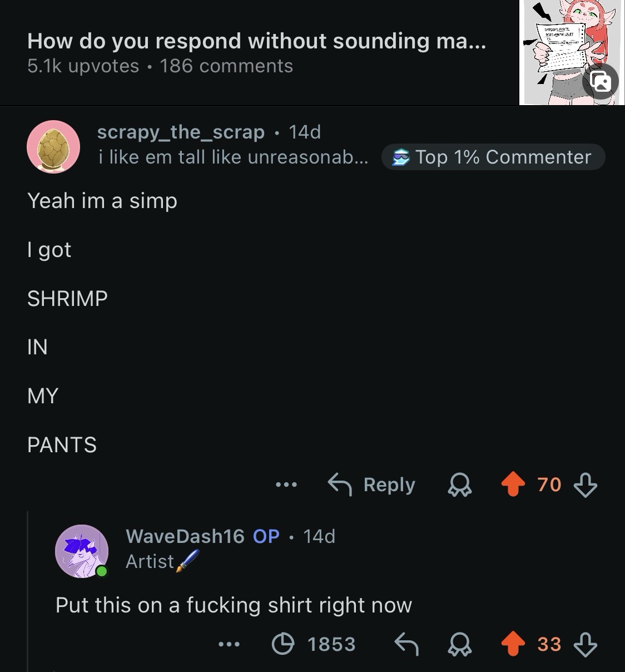Image resolution: width=625 pixels, height=672 pixels.
Task: Downvote scrapy_the_scrap's comment
Action: click(x=585, y=485)
